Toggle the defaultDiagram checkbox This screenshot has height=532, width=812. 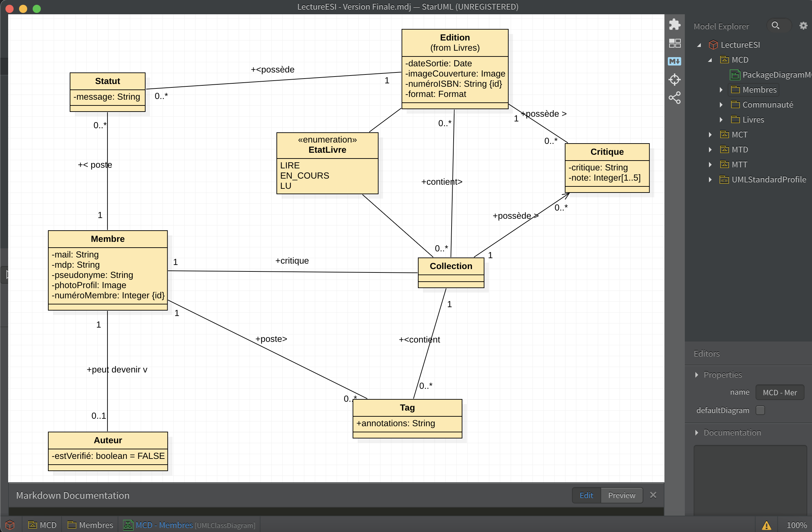tap(760, 410)
